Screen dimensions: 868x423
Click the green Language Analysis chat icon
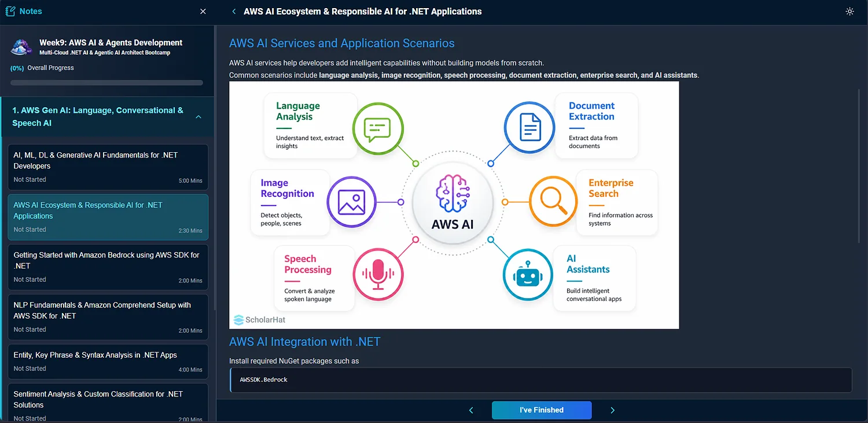pos(377,128)
